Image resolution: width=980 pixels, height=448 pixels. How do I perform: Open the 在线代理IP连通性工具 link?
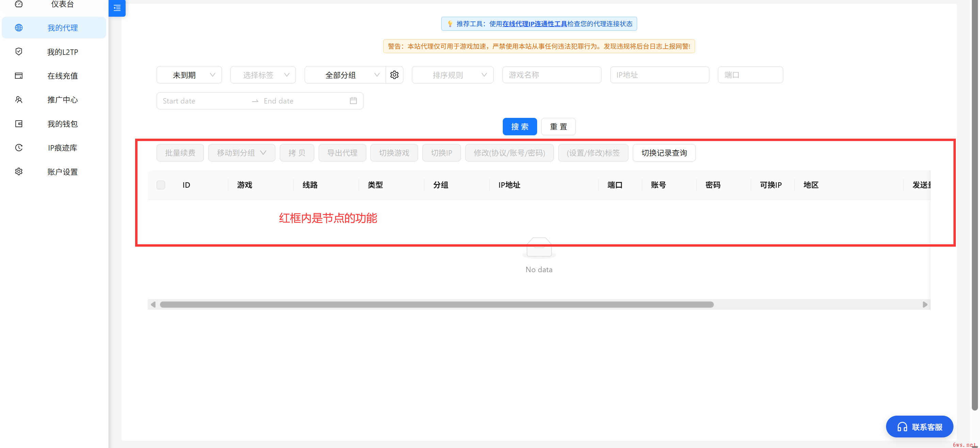[x=534, y=24]
